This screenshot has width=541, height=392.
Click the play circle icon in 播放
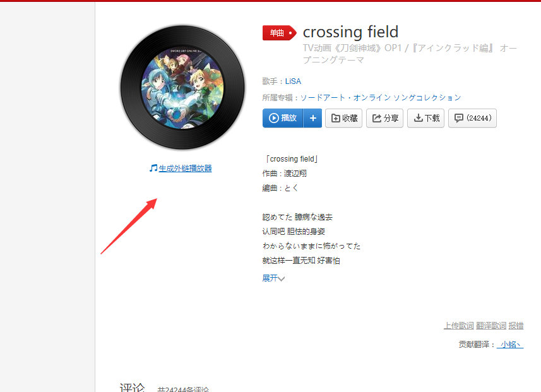(273, 118)
